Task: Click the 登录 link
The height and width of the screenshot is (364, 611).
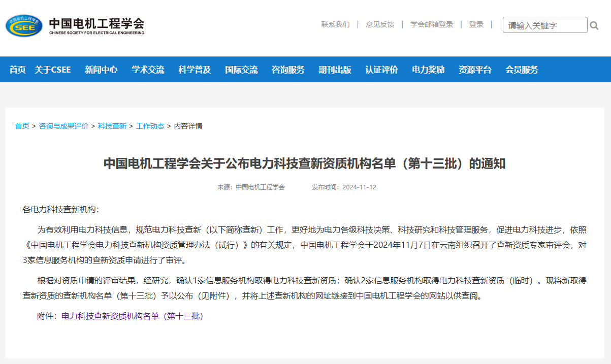Action: (x=476, y=24)
